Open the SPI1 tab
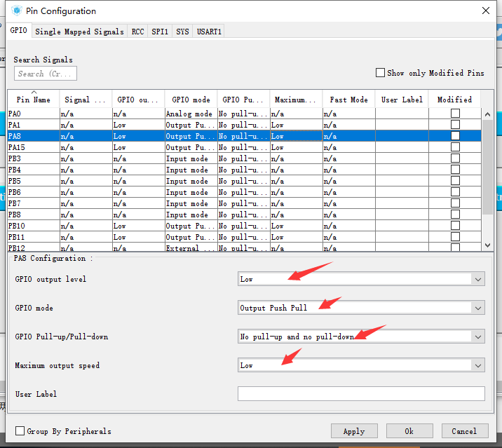The image size is (502, 448). [160, 32]
